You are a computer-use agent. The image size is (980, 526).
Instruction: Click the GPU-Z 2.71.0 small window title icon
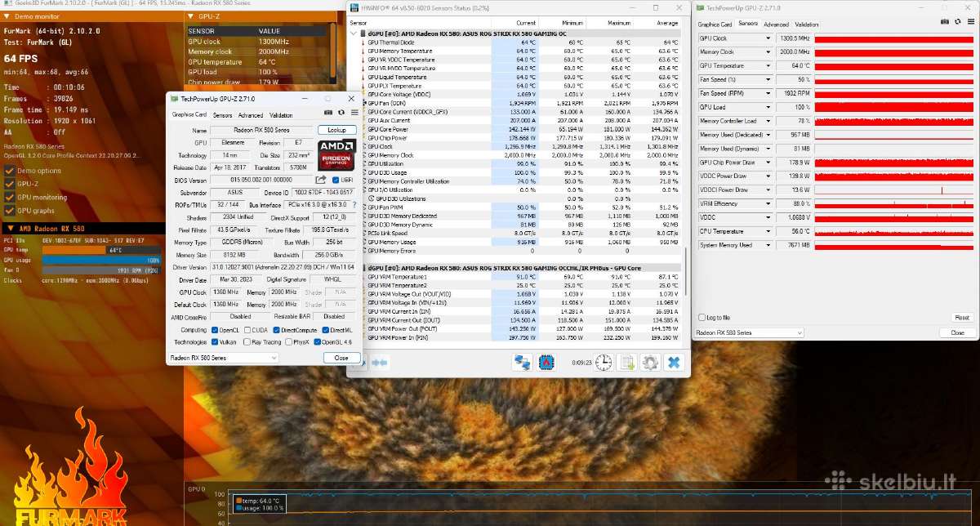point(175,98)
